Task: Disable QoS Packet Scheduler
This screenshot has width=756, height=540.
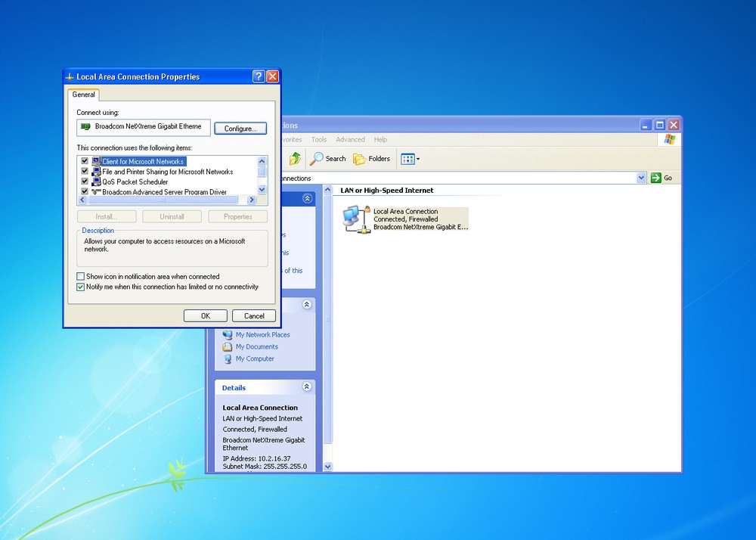Action: (84, 182)
